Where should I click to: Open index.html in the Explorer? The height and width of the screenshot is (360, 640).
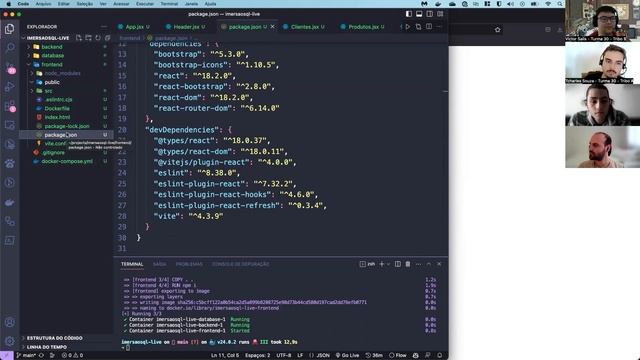[57, 117]
